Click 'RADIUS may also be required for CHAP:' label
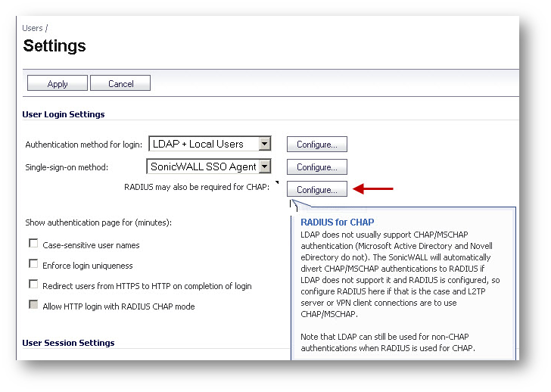The image size is (551, 392). (197, 187)
